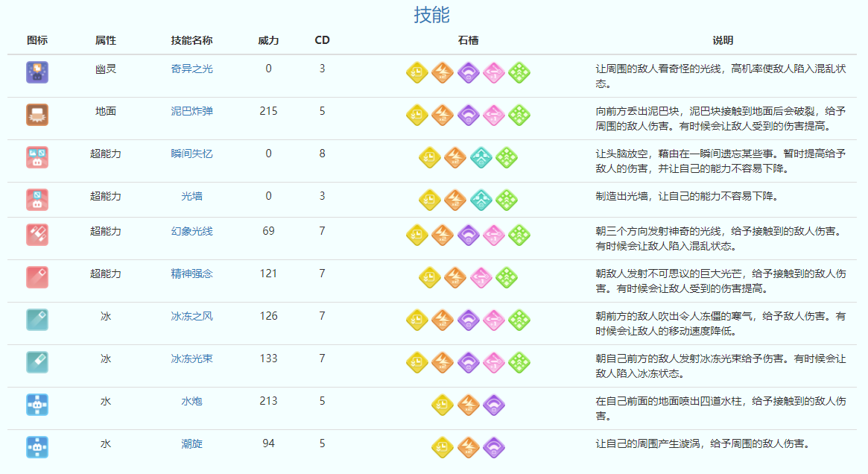Open the 潮旋 skill link
This screenshot has height=474, width=868.
point(191,443)
